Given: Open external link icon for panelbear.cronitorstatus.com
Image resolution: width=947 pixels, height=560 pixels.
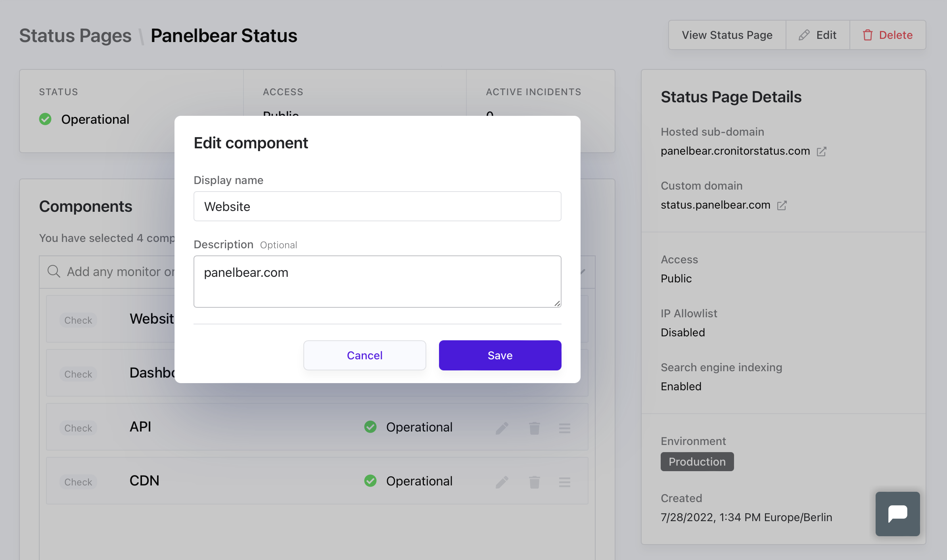Looking at the screenshot, I should click(822, 152).
